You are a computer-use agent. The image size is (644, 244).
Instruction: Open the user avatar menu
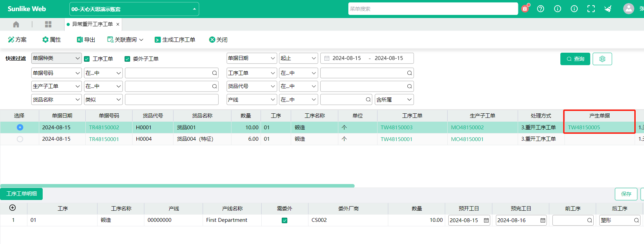628,9
